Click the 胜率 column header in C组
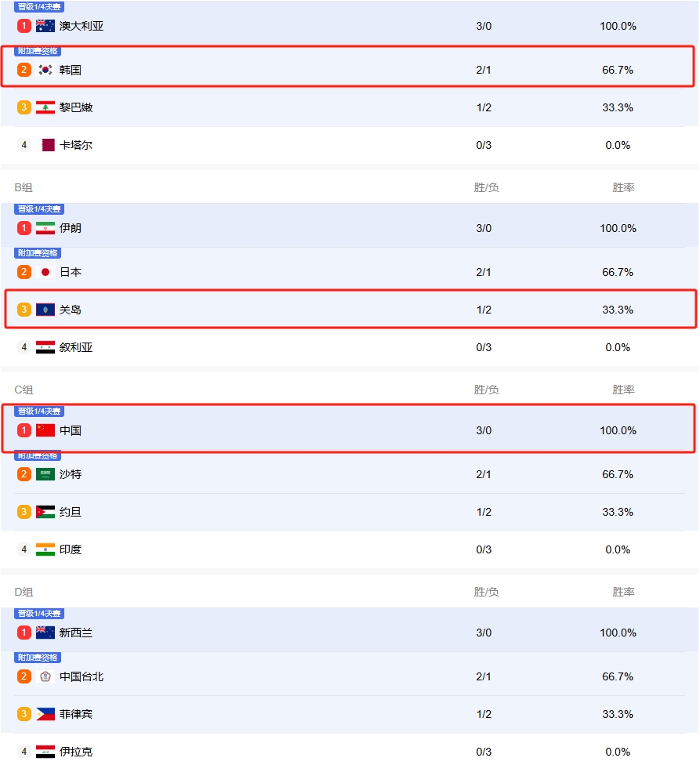 [623, 390]
